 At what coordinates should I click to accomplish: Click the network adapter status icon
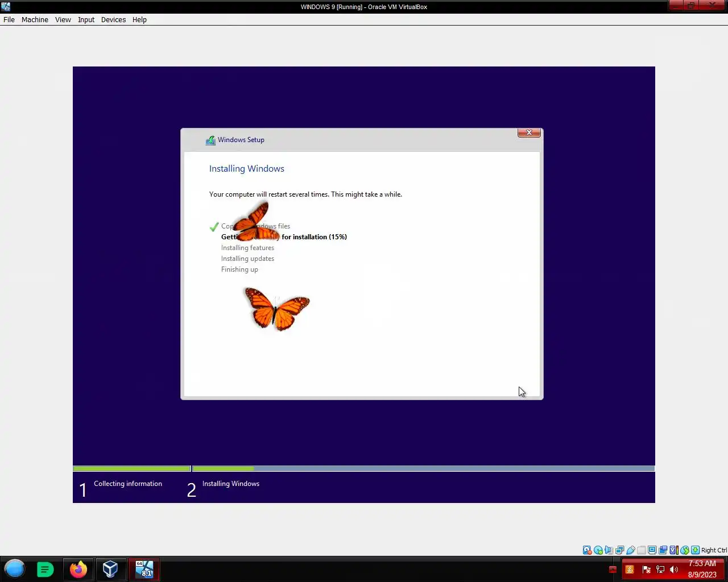point(619,550)
